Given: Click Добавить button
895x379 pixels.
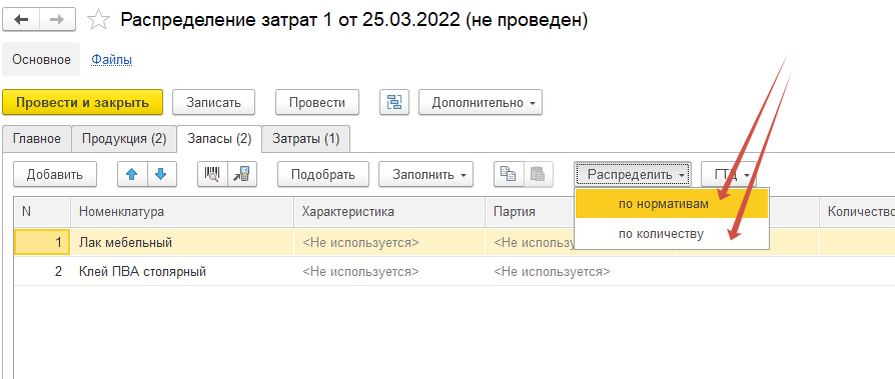Looking at the screenshot, I should tap(55, 175).
